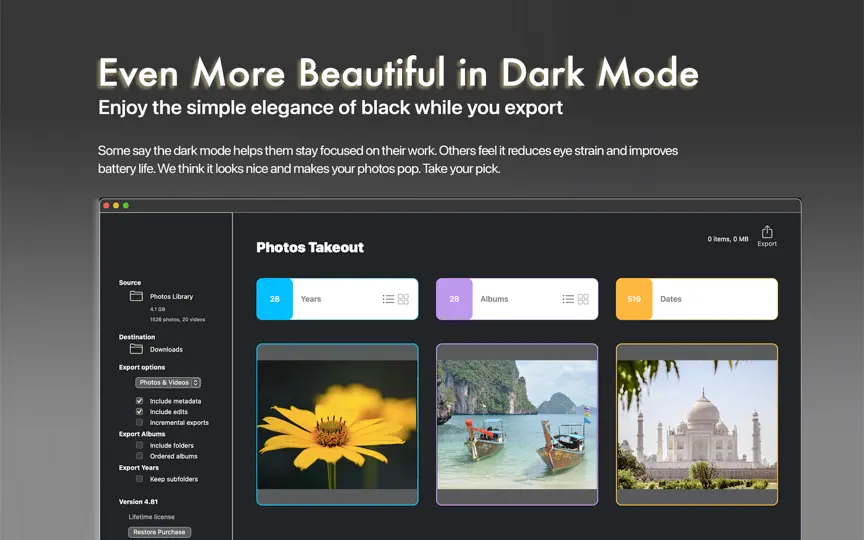Click the Photos Library label
Image resolution: width=864 pixels, height=540 pixels.
171,296
